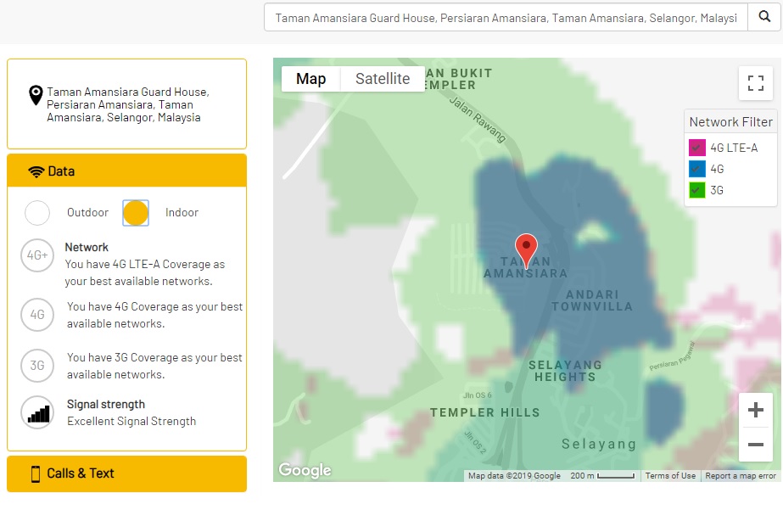This screenshot has height=532, width=783.
Task: Click the signal strength bars icon
Action: point(37,412)
